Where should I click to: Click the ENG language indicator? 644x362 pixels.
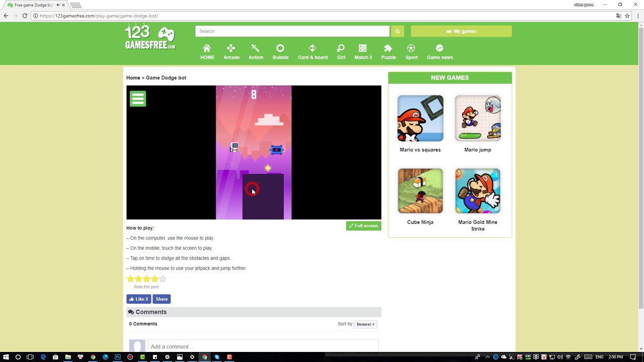(599, 357)
